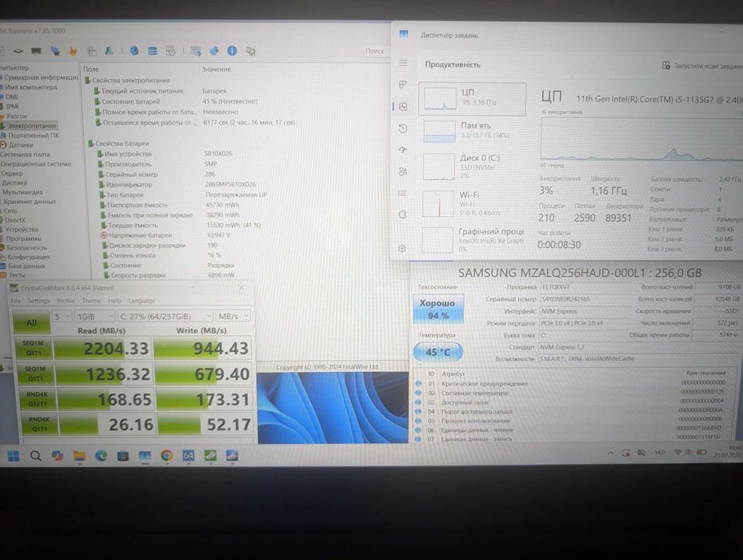Select the Диск 0 (C:) performance item
The width and height of the screenshot is (743, 560).
(x=473, y=166)
